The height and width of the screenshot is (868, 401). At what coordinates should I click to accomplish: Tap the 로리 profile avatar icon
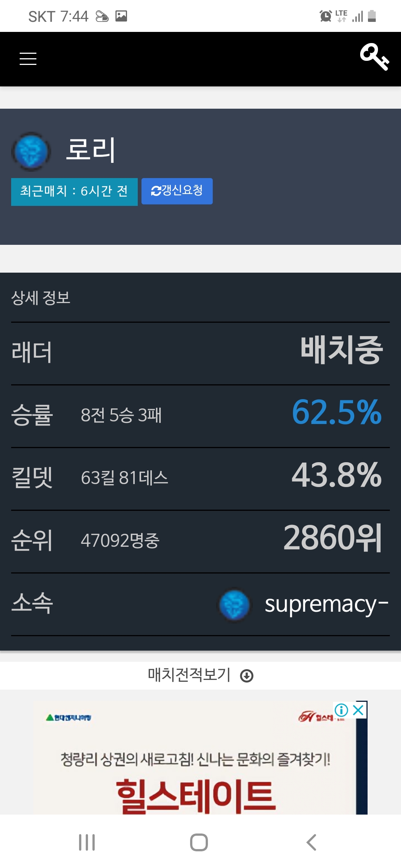tap(31, 151)
